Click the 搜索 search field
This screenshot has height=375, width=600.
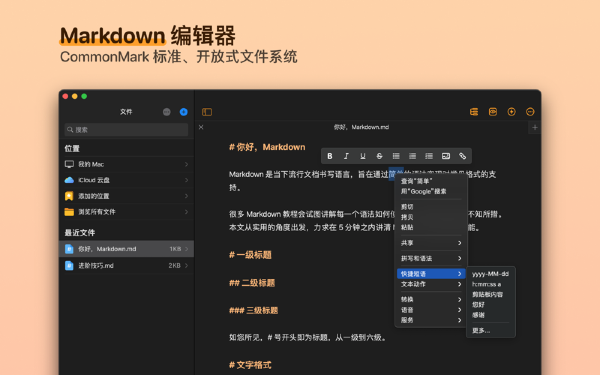(126, 130)
